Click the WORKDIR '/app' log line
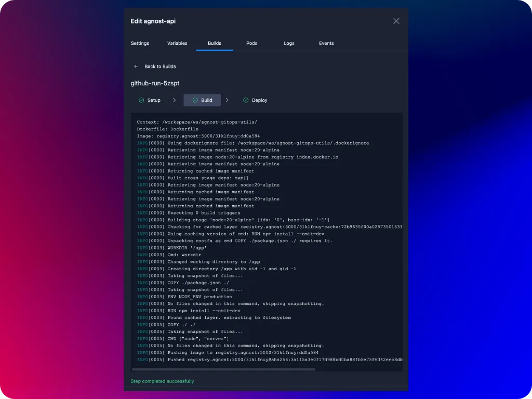The width and height of the screenshot is (532, 399). (x=171, y=248)
